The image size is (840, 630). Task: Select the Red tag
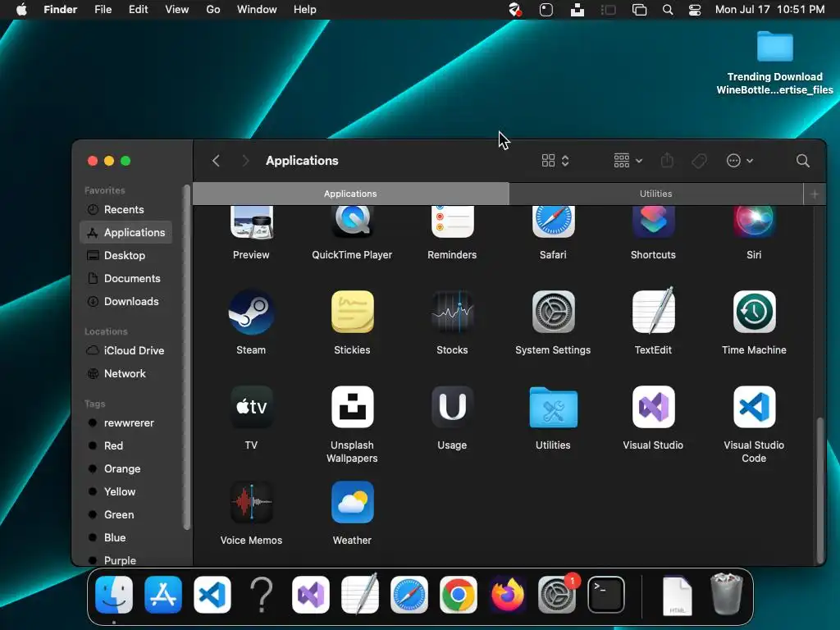click(126, 445)
